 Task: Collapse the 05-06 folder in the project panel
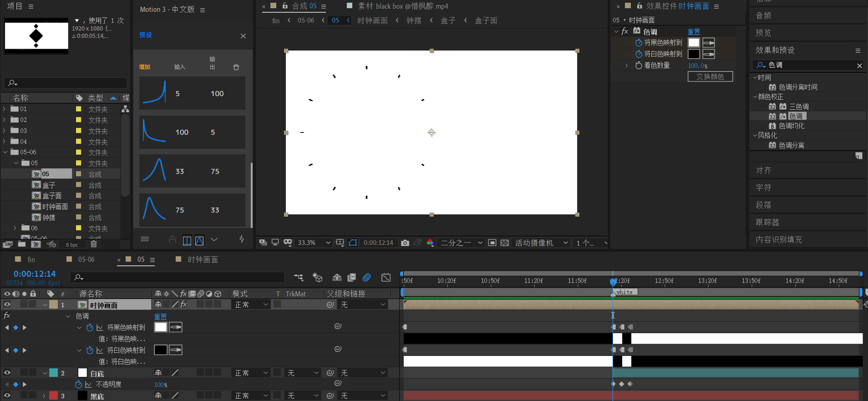coord(5,152)
